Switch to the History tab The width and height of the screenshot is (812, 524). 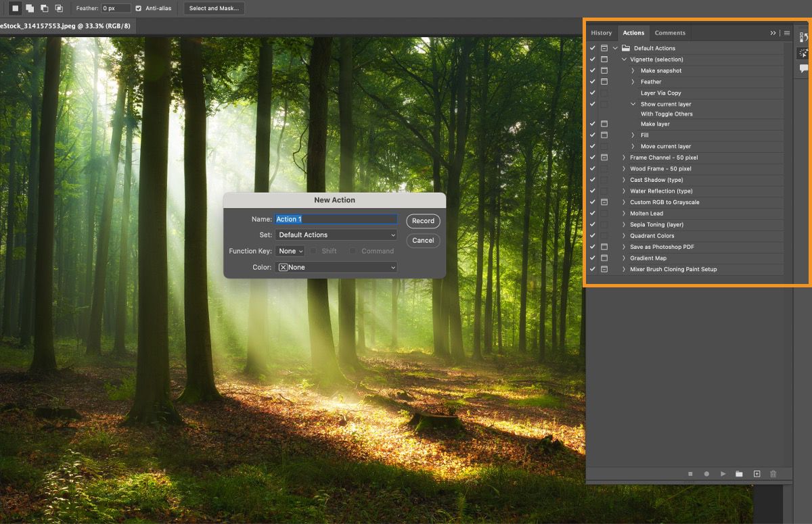point(601,32)
